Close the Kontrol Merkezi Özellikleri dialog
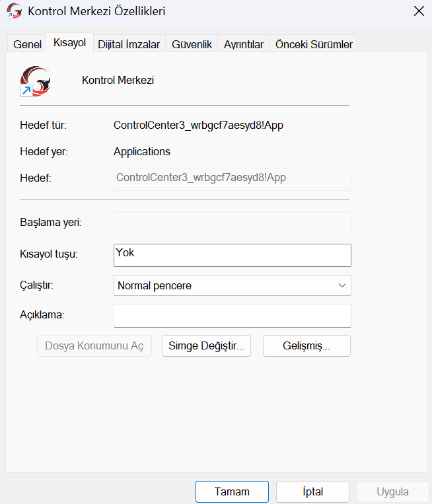The image size is (432, 504). point(419,11)
